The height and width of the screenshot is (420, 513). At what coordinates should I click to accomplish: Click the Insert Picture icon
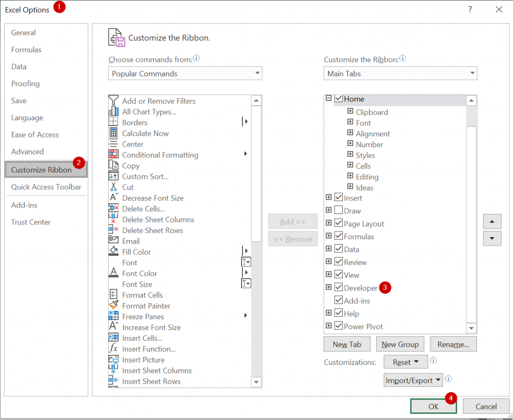pos(113,359)
